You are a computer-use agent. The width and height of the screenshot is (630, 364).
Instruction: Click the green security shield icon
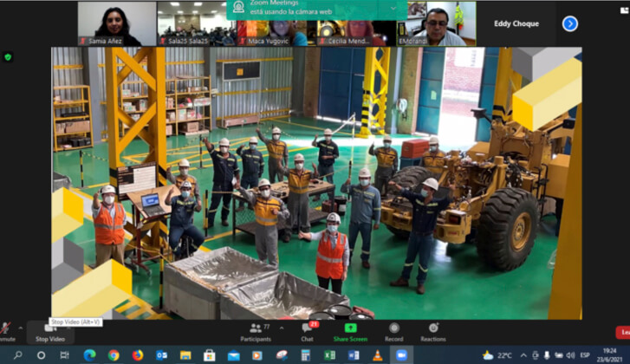pos(8,57)
